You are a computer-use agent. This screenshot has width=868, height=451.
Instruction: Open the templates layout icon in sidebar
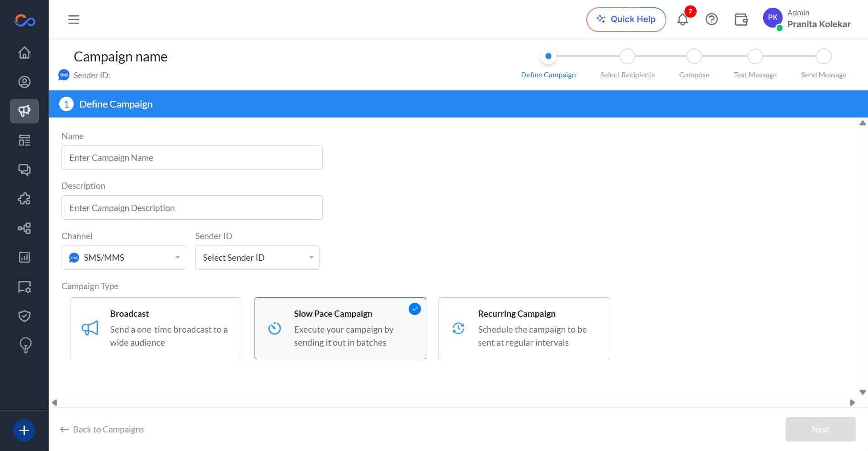[24, 141]
